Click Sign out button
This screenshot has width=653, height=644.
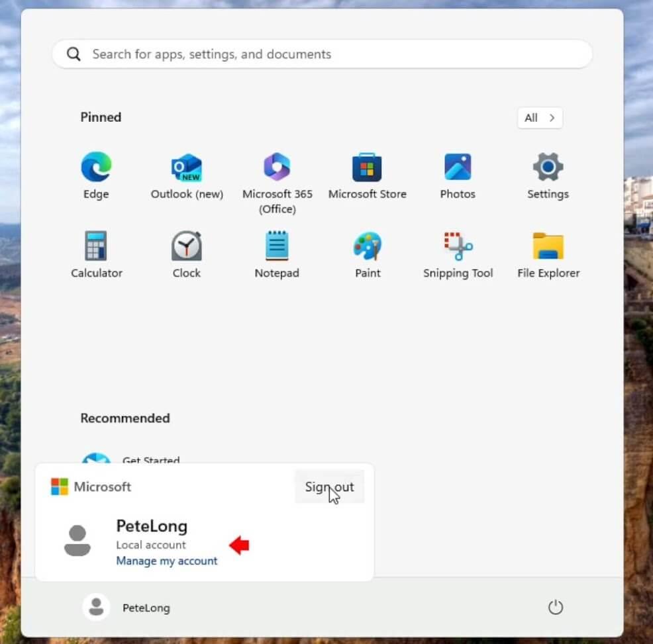tap(329, 486)
